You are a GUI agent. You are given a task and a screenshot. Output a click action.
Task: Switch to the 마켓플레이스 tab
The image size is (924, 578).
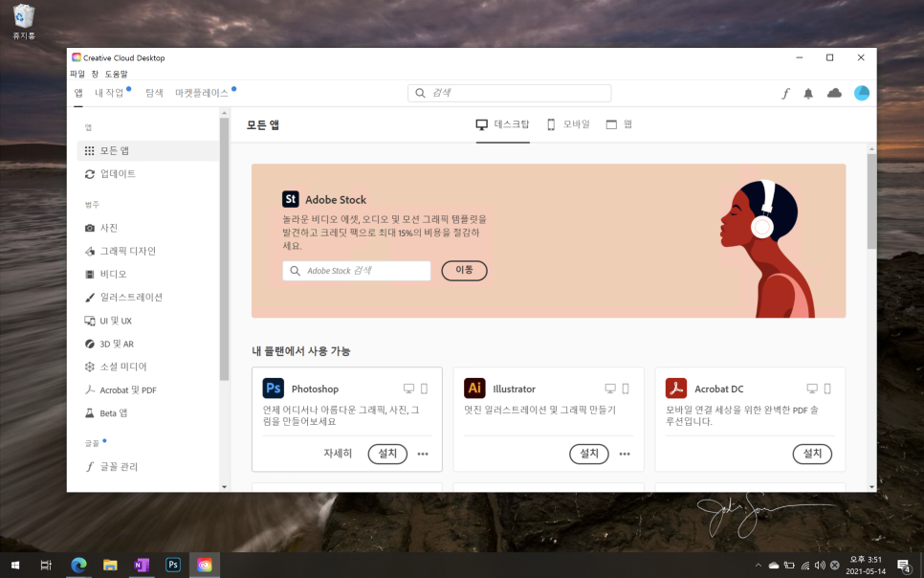(202, 93)
